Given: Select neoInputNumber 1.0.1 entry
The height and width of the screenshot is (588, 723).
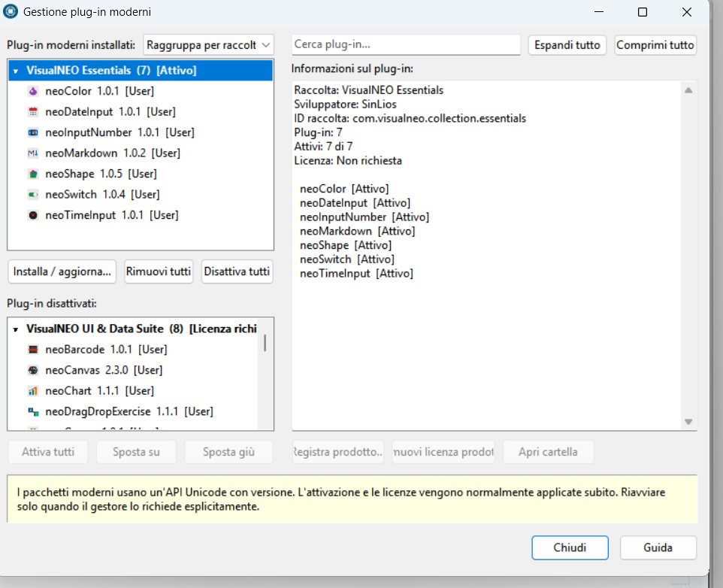Looking at the screenshot, I should tap(120, 132).
